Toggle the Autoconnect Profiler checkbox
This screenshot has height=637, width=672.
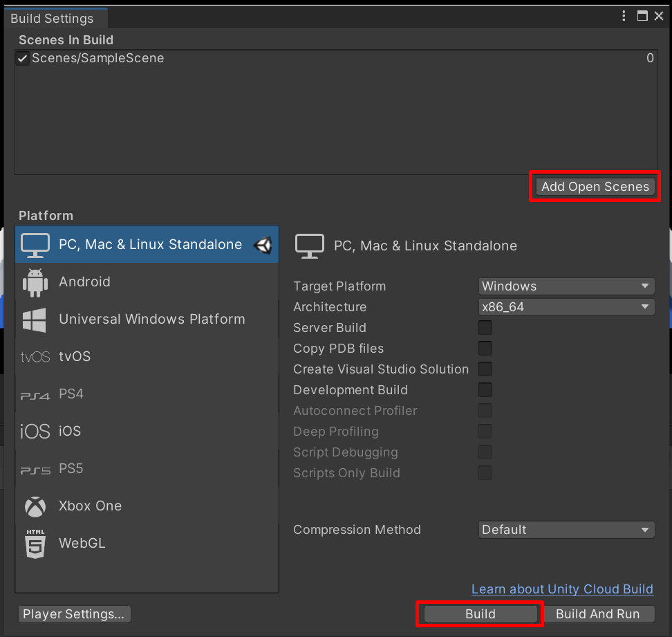point(485,411)
